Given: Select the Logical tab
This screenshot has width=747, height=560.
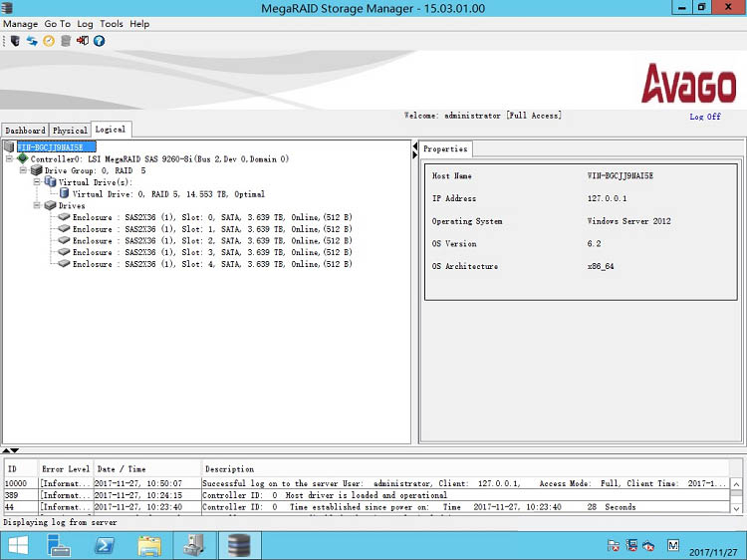Looking at the screenshot, I should 111,130.
